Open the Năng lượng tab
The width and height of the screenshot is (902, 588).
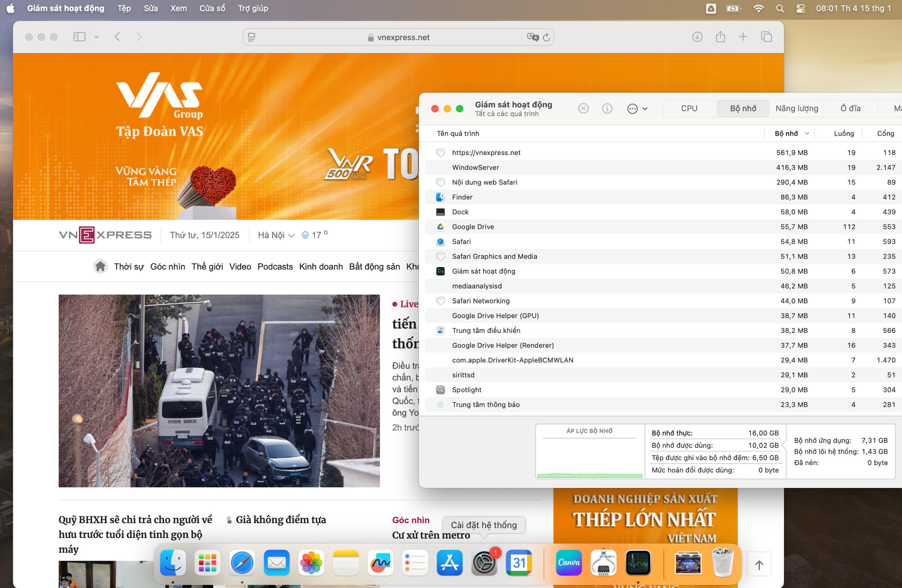797,108
